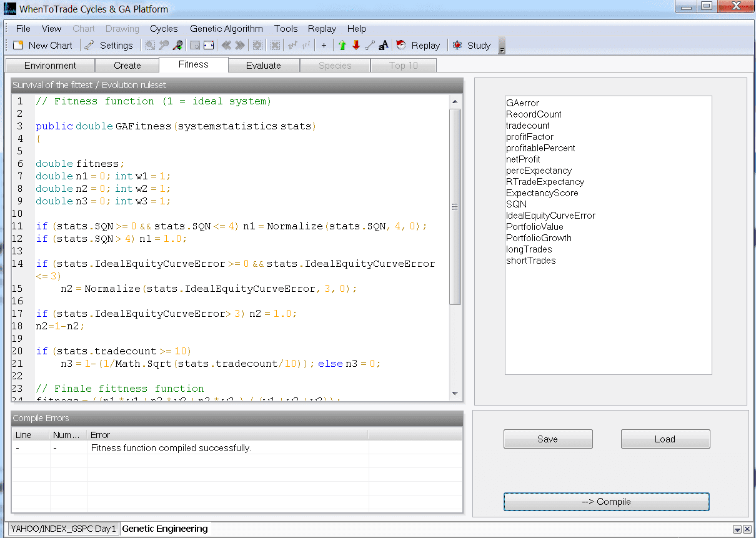Switch to YAHOO/INDEX_GSPC Day1 document tab
756x538 pixels.
tap(63, 529)
